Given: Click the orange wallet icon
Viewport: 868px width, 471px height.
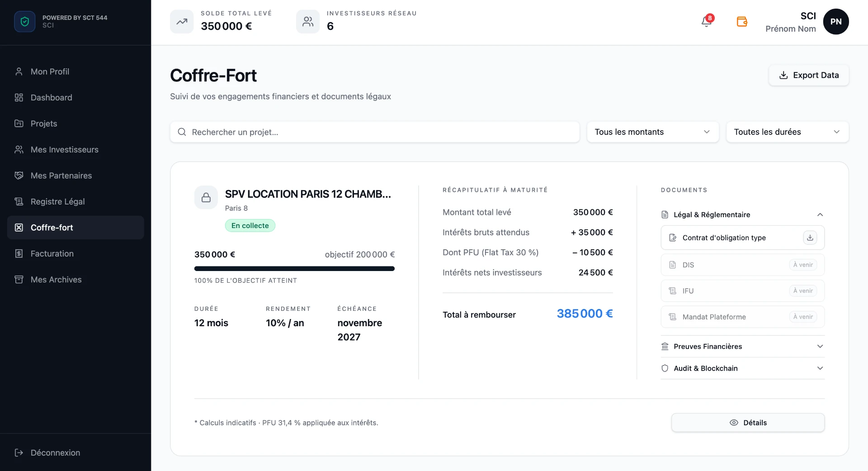Looking at the screenshot, I should [x=742, y=21].
